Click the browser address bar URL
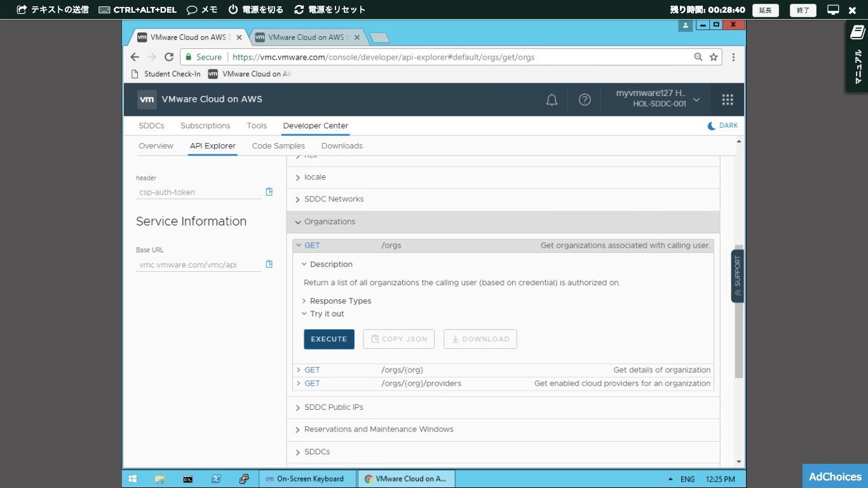 [384, 57]
